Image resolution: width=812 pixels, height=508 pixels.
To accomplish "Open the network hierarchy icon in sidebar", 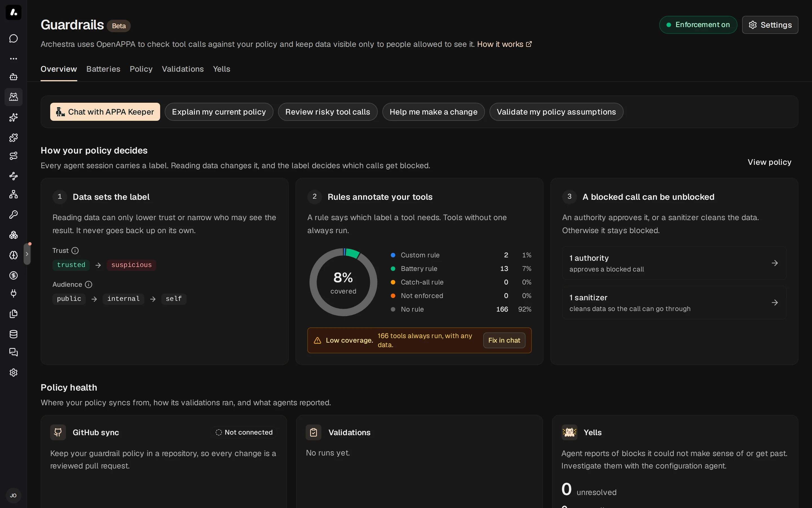I will point(14,194).
